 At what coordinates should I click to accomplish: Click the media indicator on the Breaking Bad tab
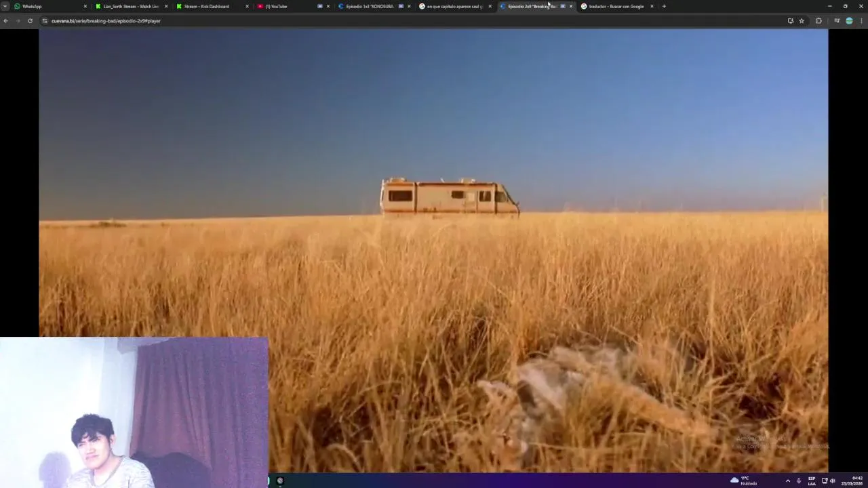click(563, 6)
